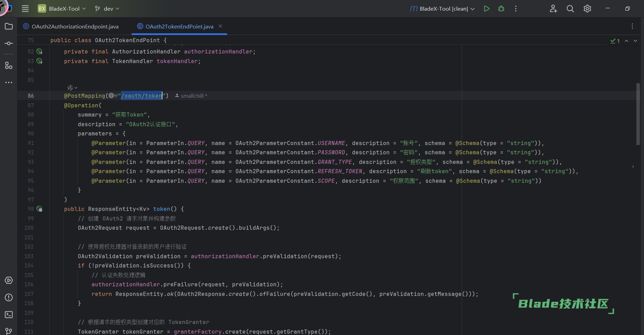Start debugging with the bug icon
This screenshot has width=644, height=335.
501,9
